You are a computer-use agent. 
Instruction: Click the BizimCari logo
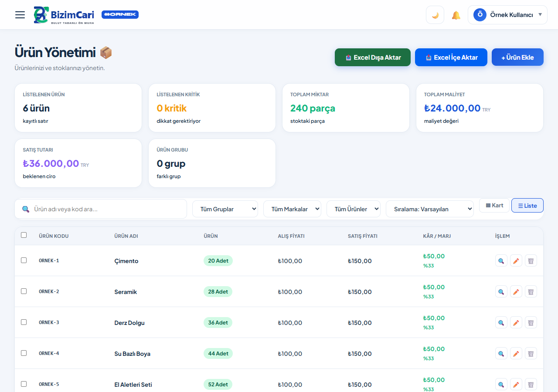[x=64, y=15]
